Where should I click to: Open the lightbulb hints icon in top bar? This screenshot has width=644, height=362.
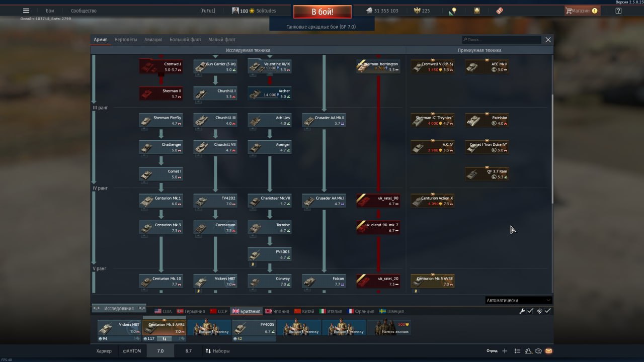coord(453,11)
